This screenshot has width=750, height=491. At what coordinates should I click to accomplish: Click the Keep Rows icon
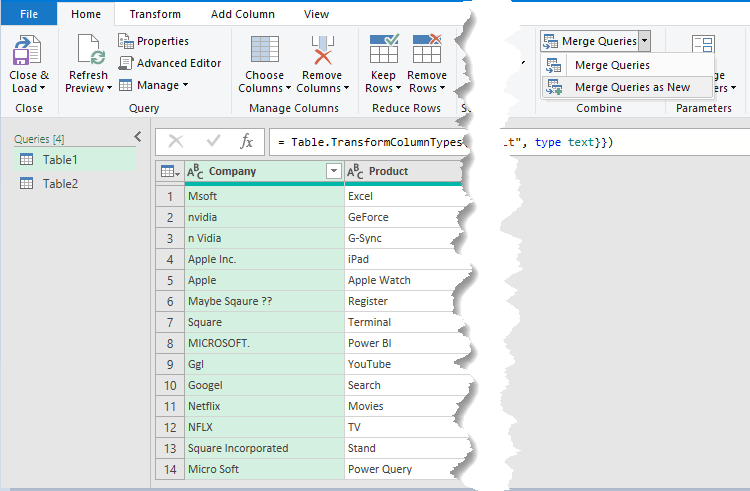click(384, 49)
